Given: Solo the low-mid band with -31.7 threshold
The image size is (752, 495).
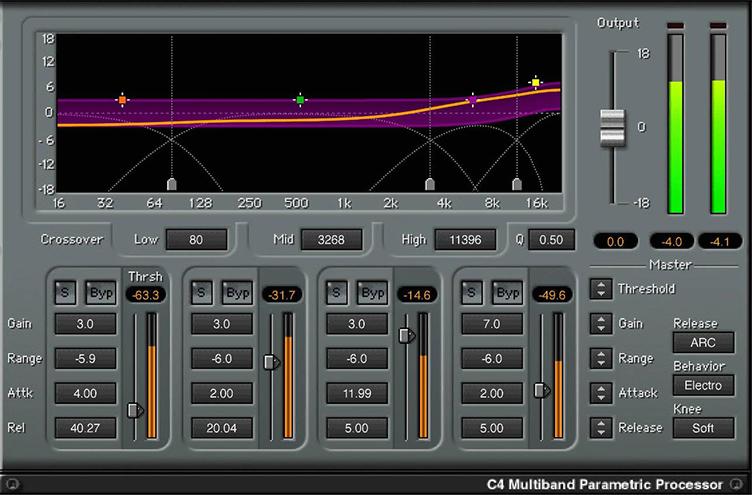Looking at the screenshot, I should pyautogui.click(x=201, y=292).
